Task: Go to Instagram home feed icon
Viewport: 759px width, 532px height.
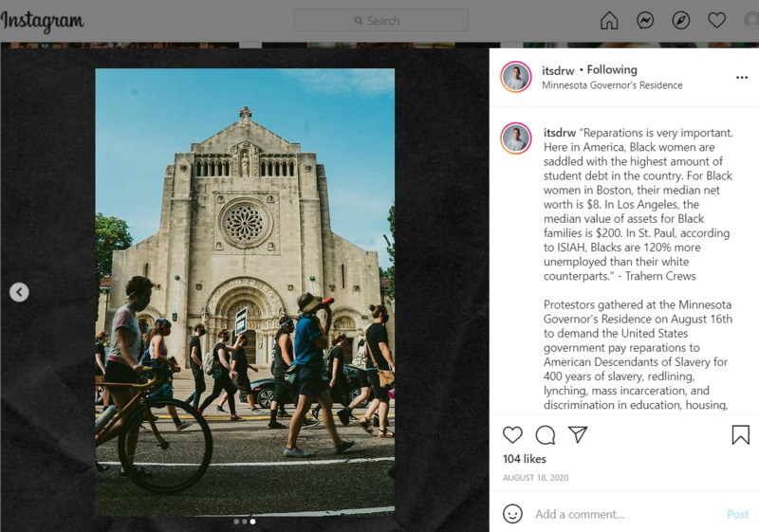Action: (609, 21)
